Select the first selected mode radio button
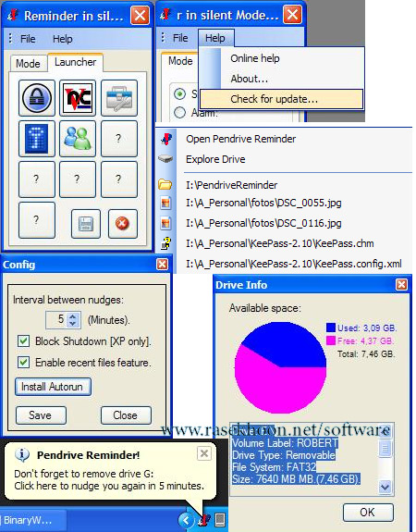The image size is (416, 532). (x=179, y=93)
